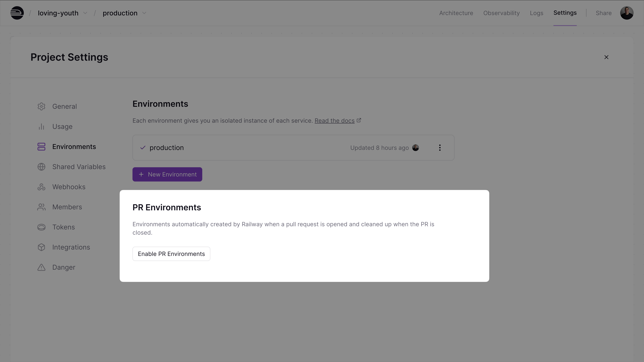Click the loving-youth project name
The height and width of the screenshot is (362, 644).
(58, 13)
